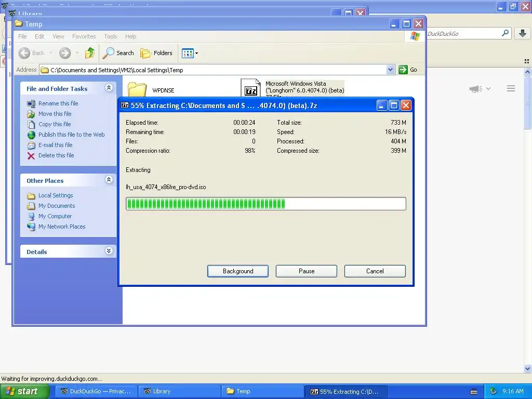
Task: Open My Documents icon in Other Places
Action: (x=31, y=206)
